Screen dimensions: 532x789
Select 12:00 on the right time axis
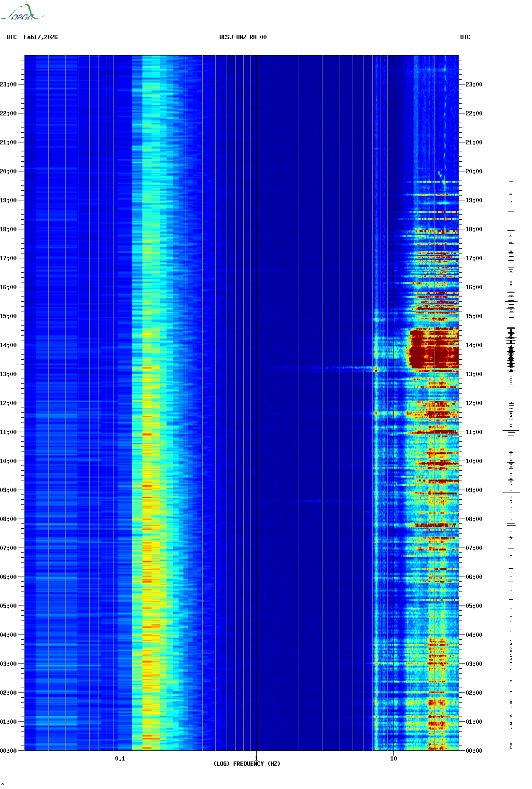474,403
